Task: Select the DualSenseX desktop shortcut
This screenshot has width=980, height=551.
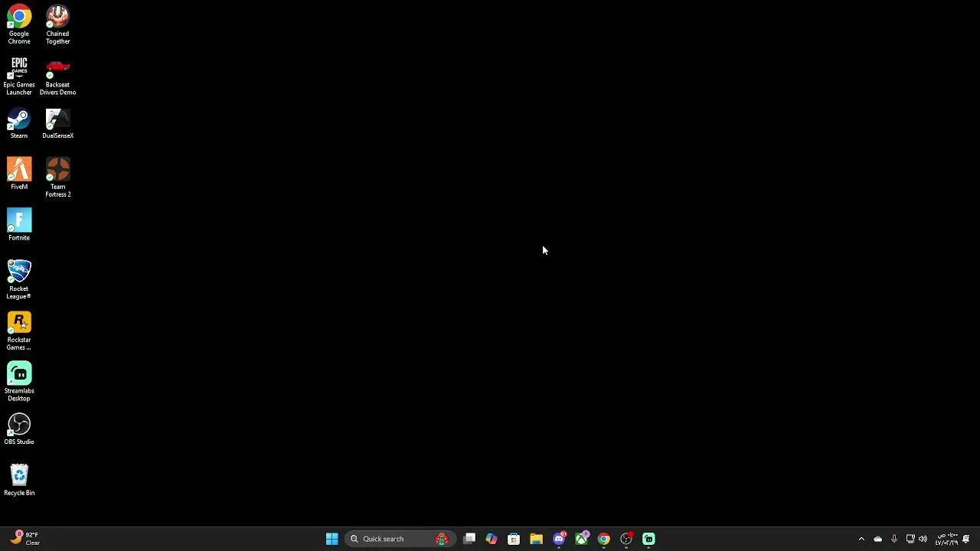Action: [x=57, y=123]
